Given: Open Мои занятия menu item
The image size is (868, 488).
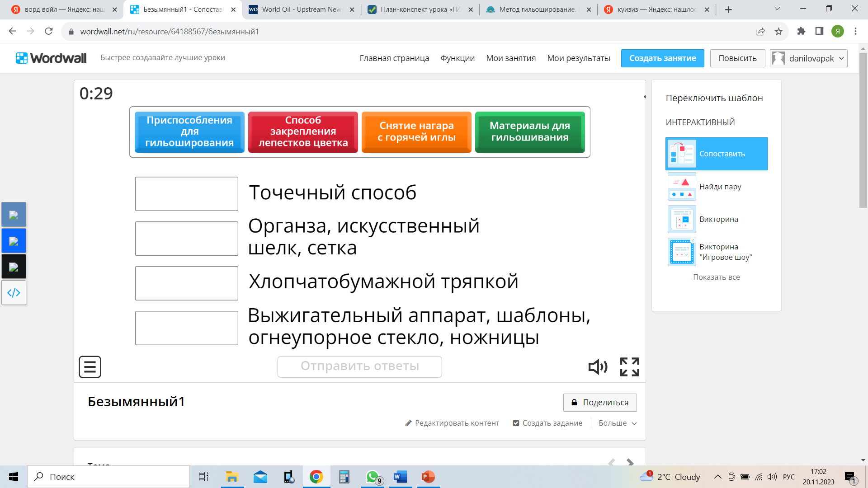Looking at the screenshot, I should click(x=511, y=58).
